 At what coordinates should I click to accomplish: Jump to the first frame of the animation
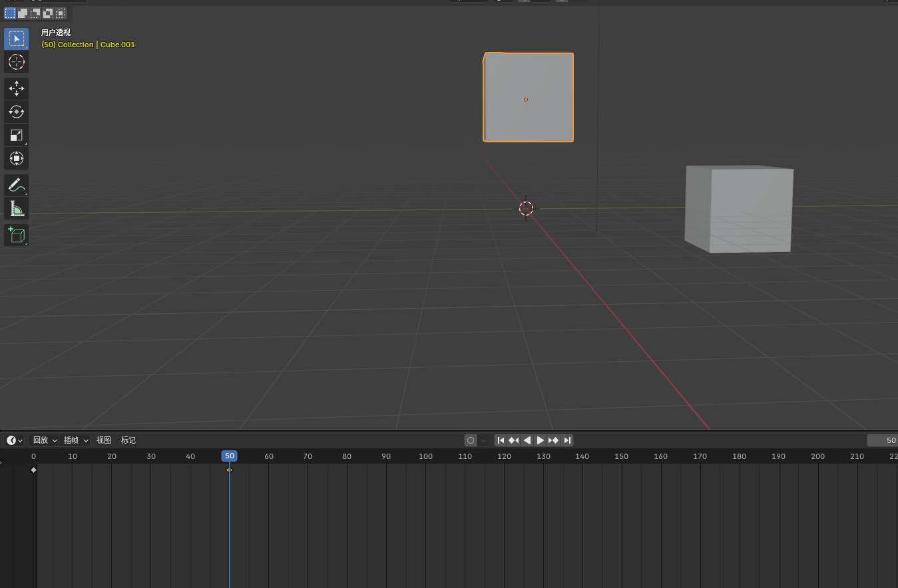point(501,440)
